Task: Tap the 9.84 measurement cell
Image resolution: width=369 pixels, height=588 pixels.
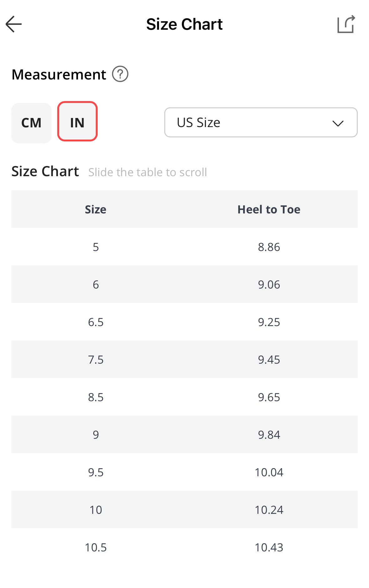Action: 269,435
